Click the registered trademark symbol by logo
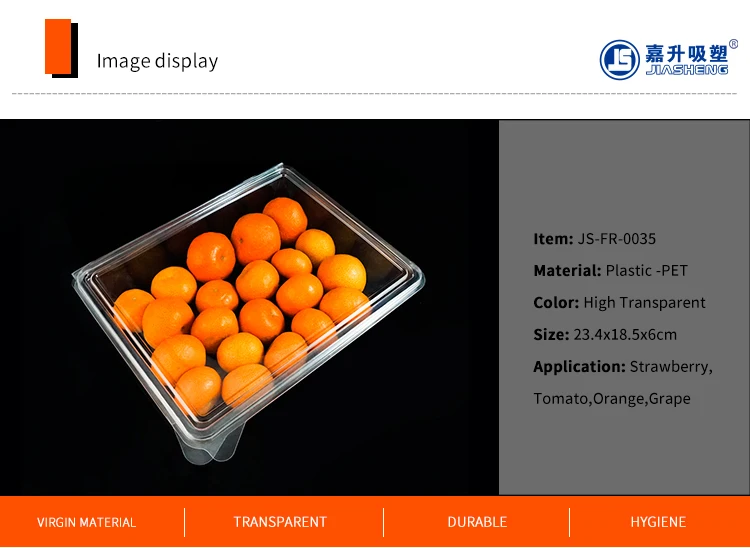Screen dimensions: 750x548 click(x=733, y=44)
